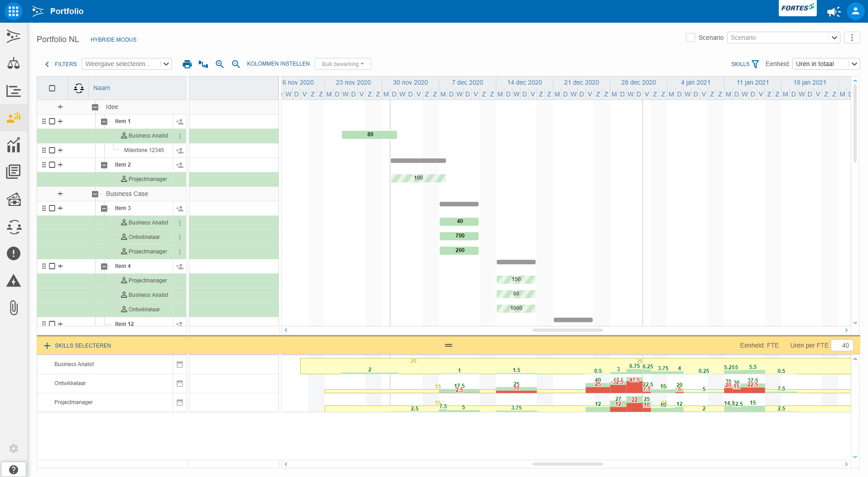Open the Weergave selecteren dropdown
Screen dimensions: 868x477
[x=127, y=64]
